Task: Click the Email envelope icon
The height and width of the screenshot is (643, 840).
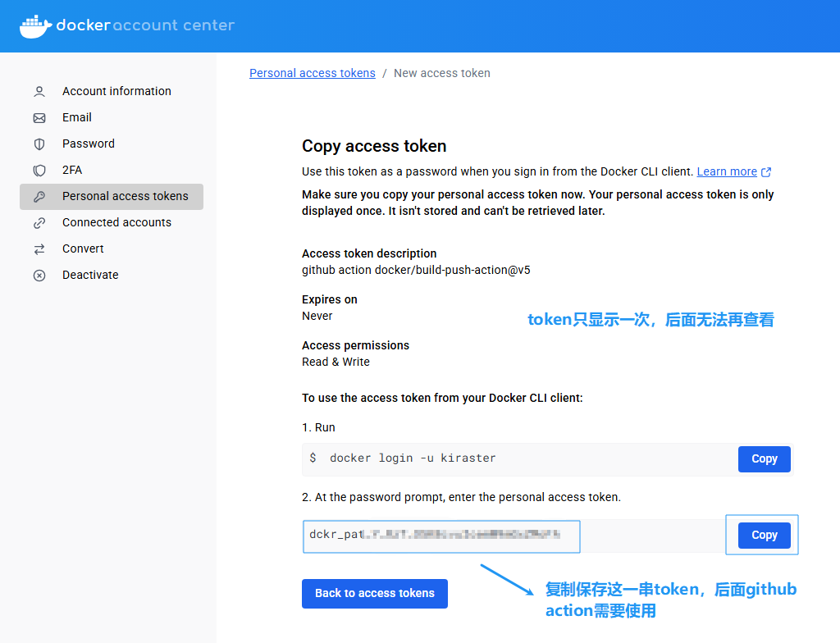Action: pyautogui.click(x=39, y=118)
